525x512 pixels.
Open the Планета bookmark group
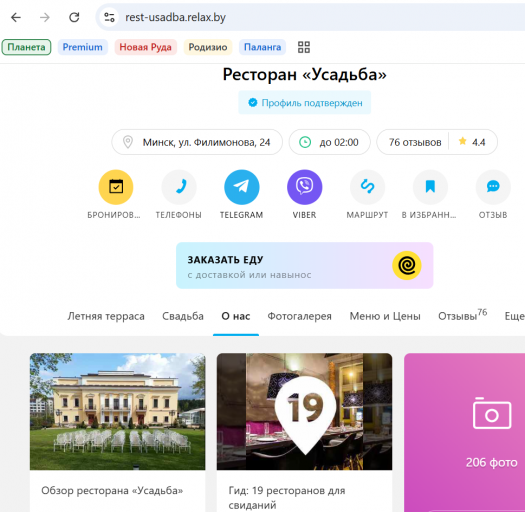26,47
